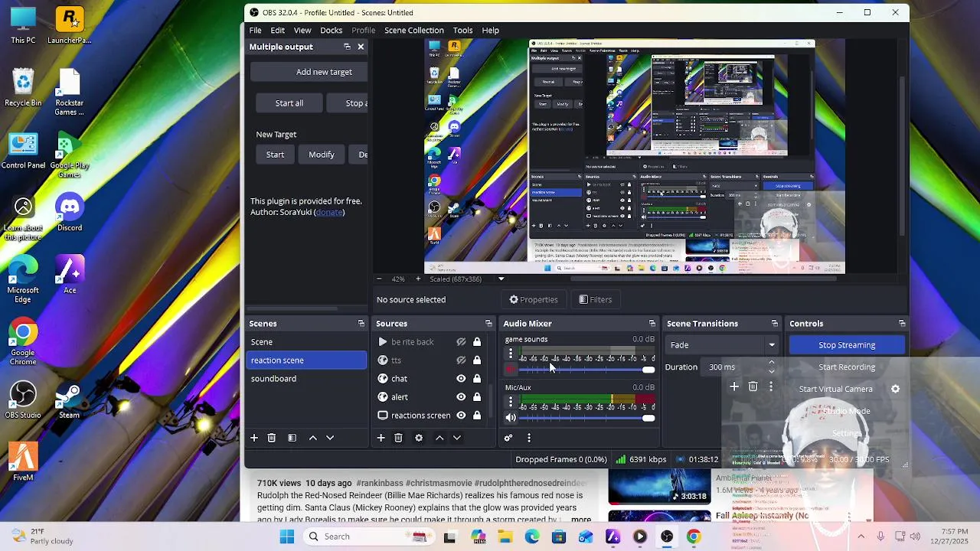The height and width of the screenshot is (551, 980).
Task: Open preview scaling dropdown arrow
Action: click(x=501, y=279)
